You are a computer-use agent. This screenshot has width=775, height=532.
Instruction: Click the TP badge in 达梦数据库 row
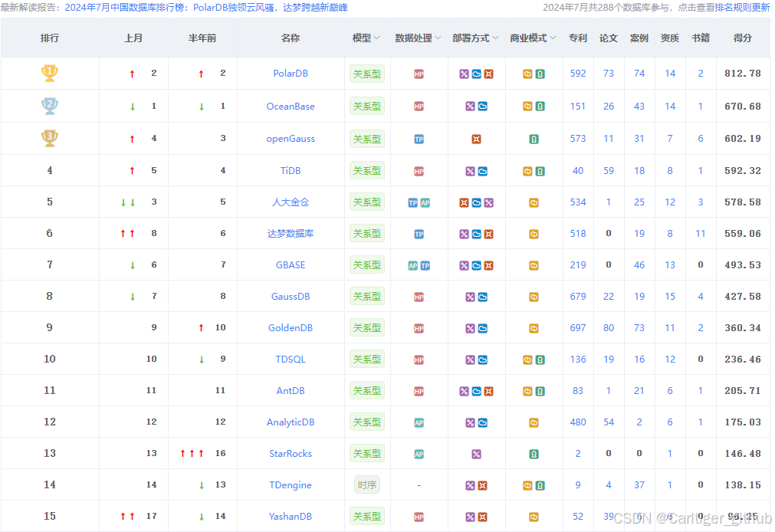click(419, 235)
